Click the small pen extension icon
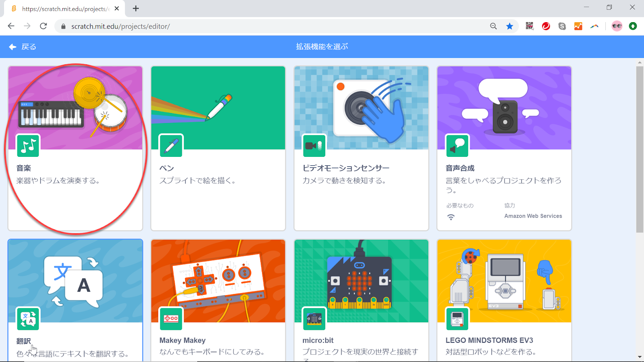Screen dimensions: 644x362 (x=171, y=146)
